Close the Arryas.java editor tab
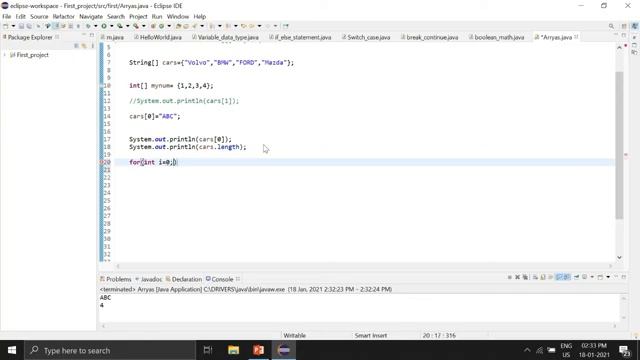Screen dimensions: 640x360 coord(576,37)
